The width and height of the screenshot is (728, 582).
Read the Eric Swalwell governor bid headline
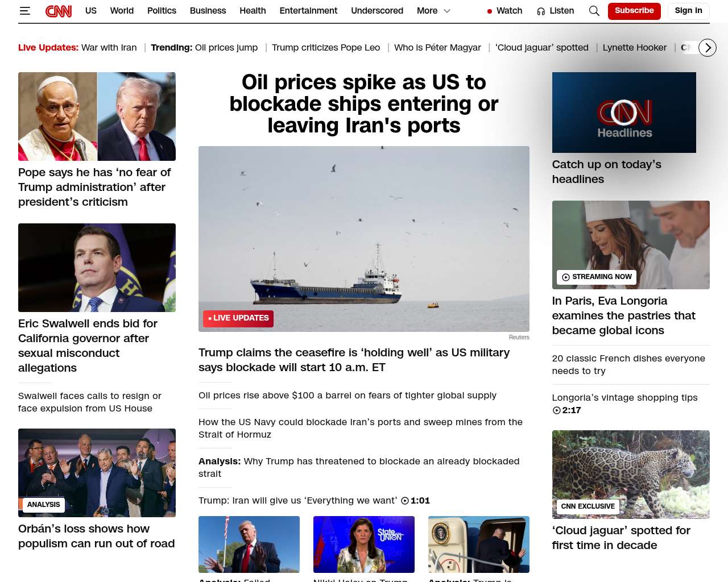tap(88, 346)
